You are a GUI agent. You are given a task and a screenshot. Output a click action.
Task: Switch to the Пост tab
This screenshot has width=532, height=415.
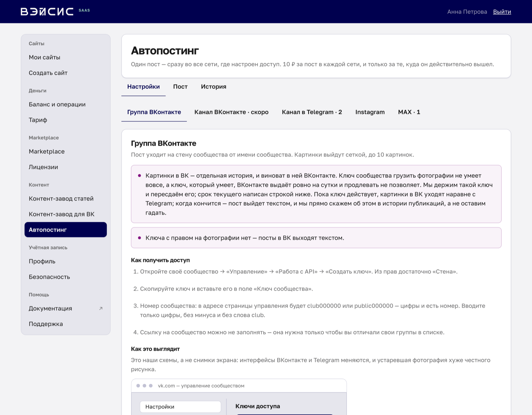pos(180,87)
